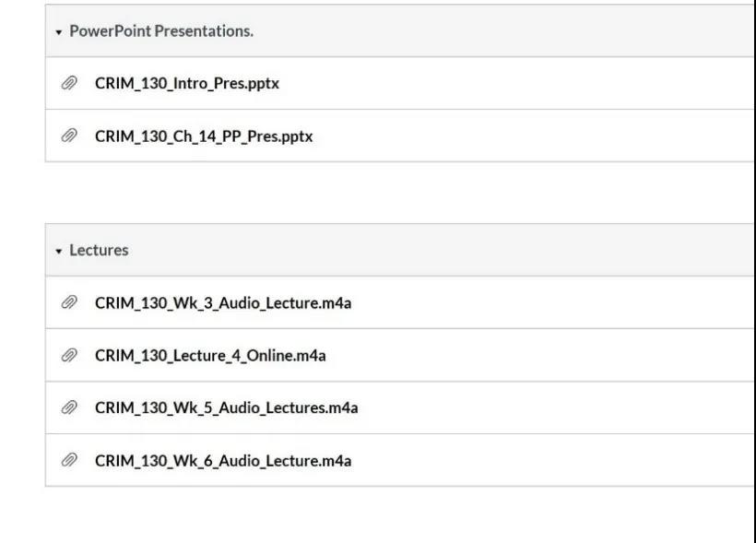Open the CRIM_130_Intro_Pres.pptx file

(x=186, y=83)
